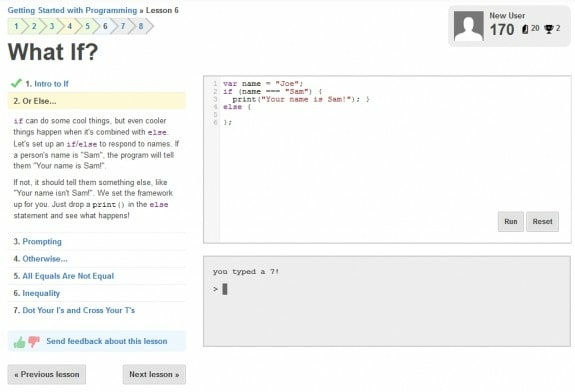The image size is (575, 392).
Task: Open section 5. All Equals Are Not Equal
Action: 68,276
